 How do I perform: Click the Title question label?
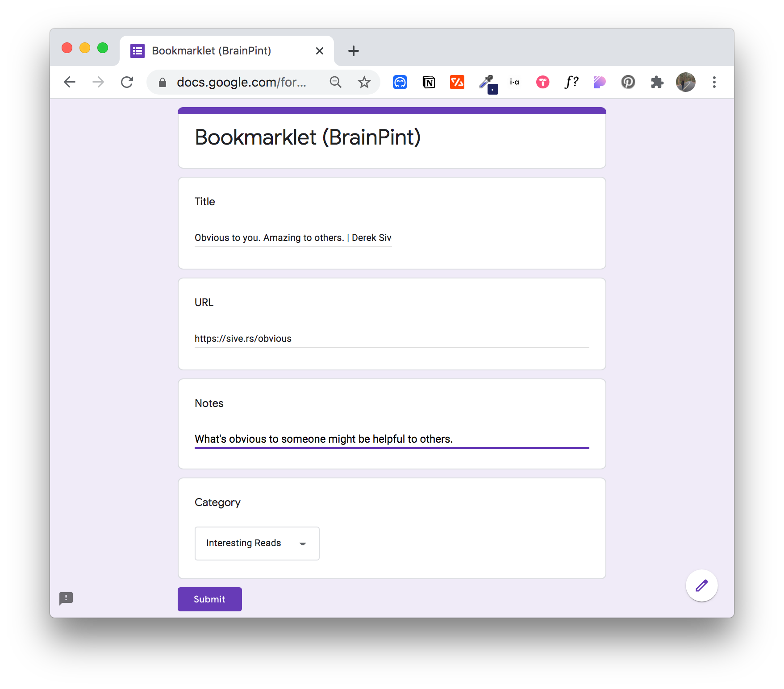[x=205, y=202]
